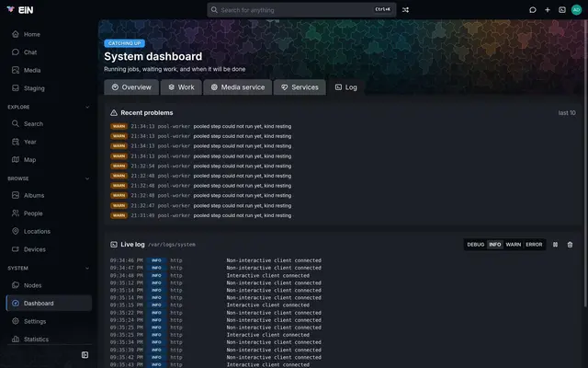
Task: Switch to the Media service tab
Action: tap(238, 87)
